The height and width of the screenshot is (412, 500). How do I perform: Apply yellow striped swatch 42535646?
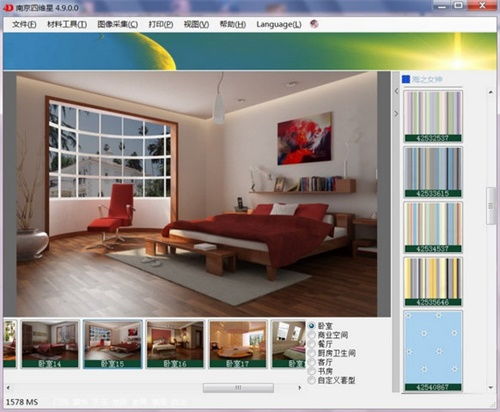pyautogui.click(x=433, y=282)
